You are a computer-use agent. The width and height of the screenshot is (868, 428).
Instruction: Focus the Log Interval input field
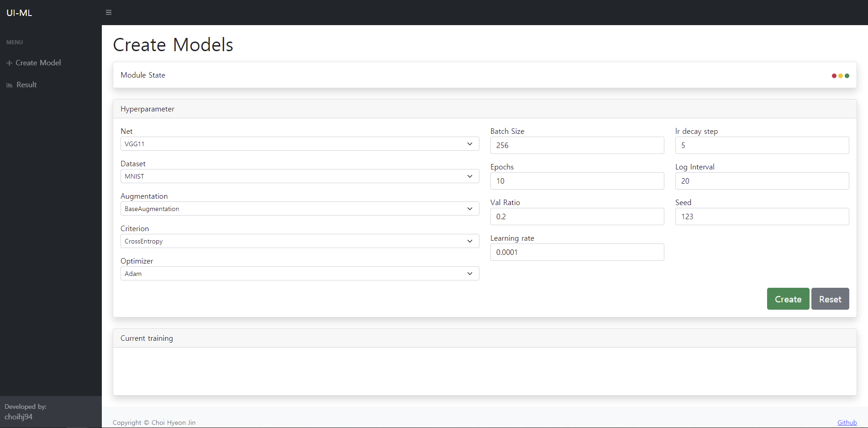[x=762, y=181]
